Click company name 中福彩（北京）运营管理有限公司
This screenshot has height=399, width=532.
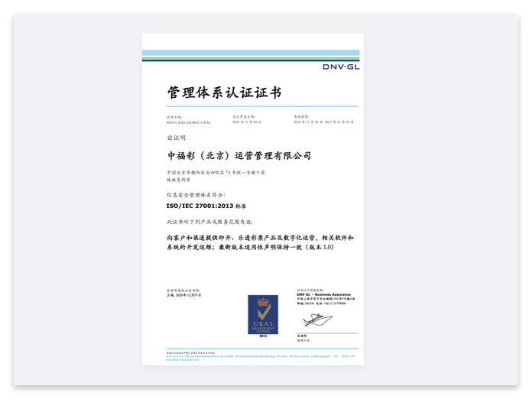[239, 156]
